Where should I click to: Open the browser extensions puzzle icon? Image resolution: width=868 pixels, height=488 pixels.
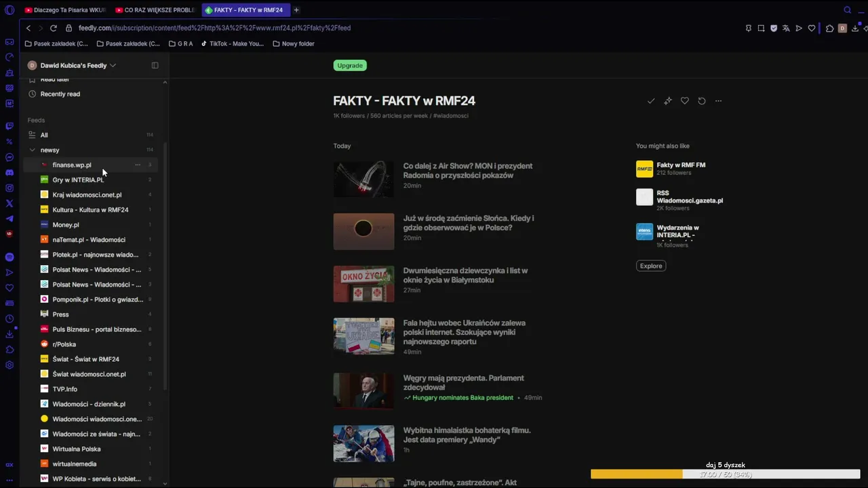[829, 28]
